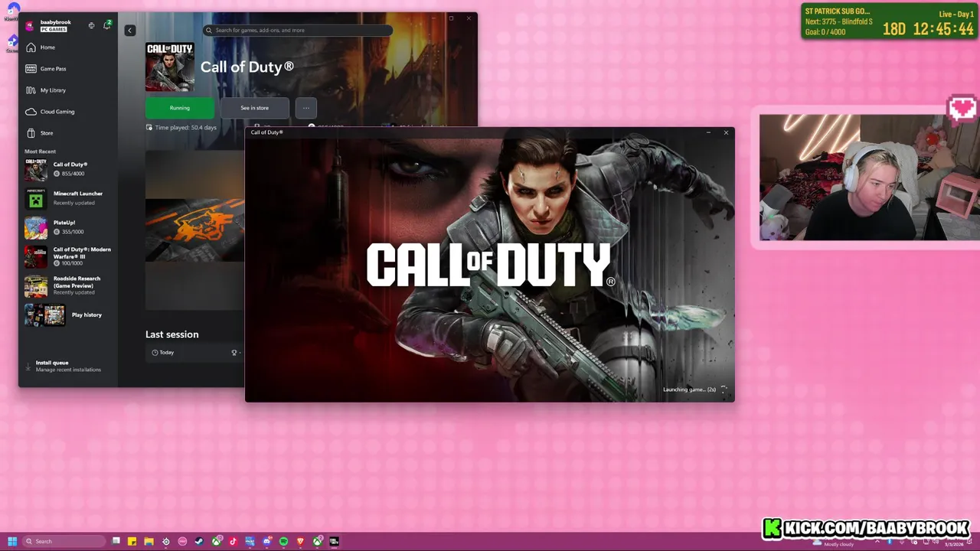Screen dimensions: 980x551
Task: Open the three-dot more options button
Action: tap(306, 108)
